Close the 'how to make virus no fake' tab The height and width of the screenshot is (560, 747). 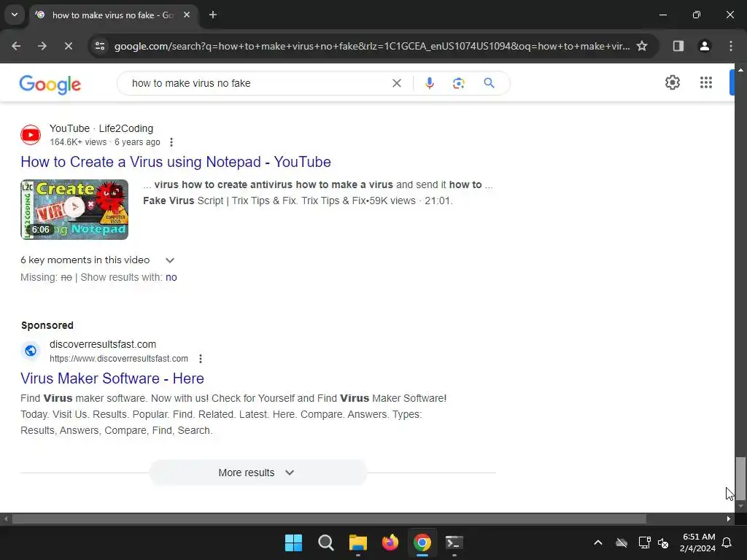pos(187,15)
